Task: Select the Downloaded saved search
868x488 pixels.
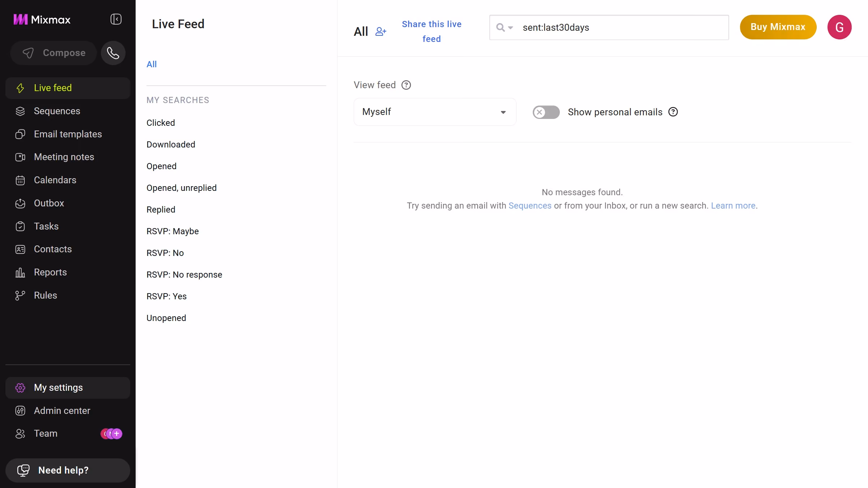Action: tap(171, 145)
